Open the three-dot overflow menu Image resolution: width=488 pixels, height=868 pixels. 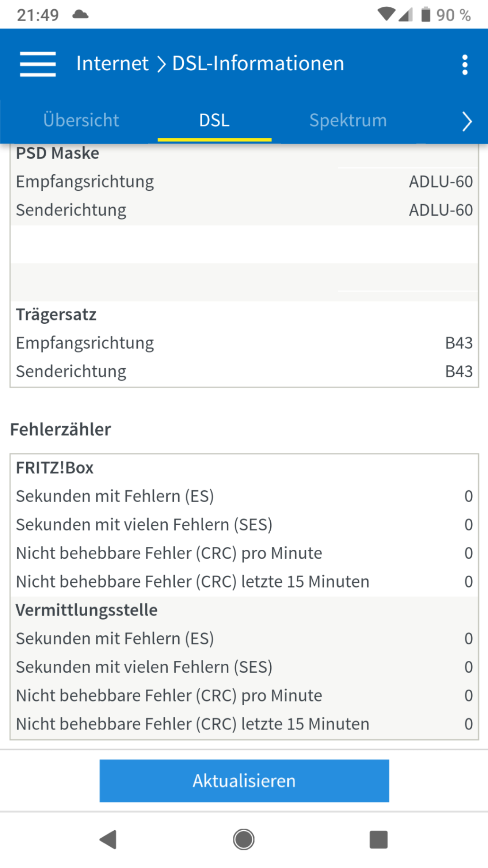tap(465, 65)
